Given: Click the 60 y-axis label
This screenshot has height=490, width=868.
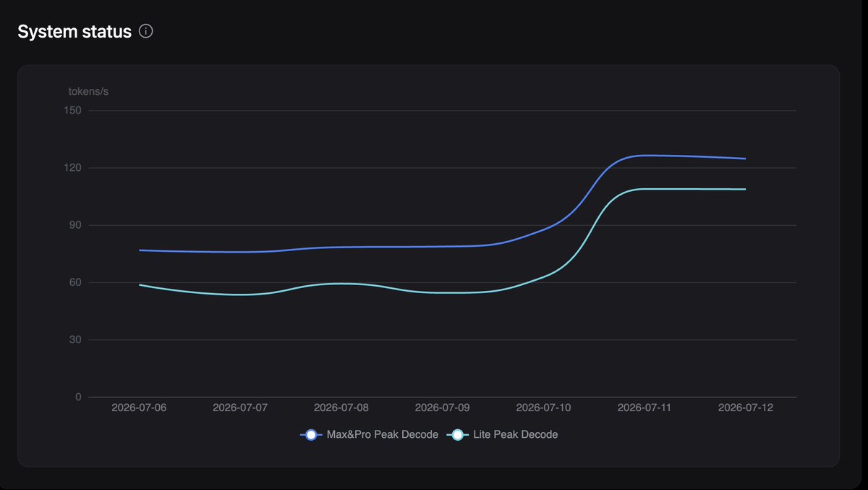Looking at the screenshot, I should [77, 282].
